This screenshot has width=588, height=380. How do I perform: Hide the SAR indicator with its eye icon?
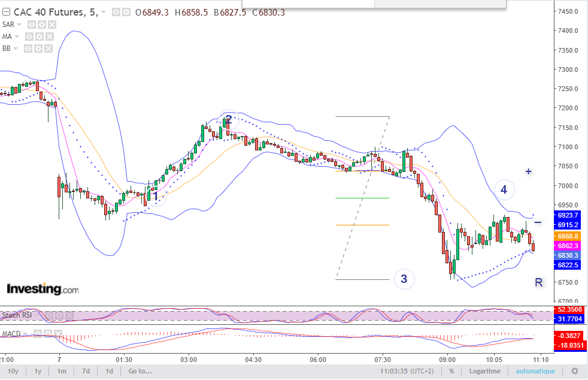(x=32, y=25)
